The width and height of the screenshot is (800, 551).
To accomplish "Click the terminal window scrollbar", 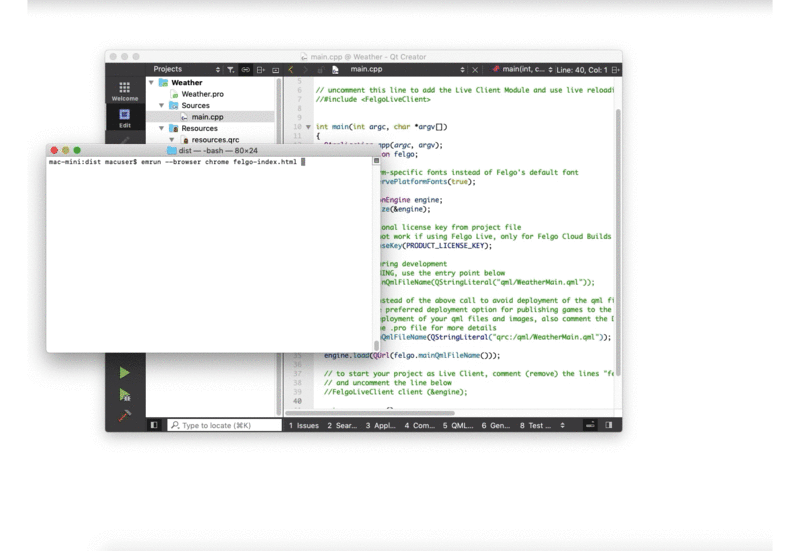I will pyautogui.click(x=377, y=346).
